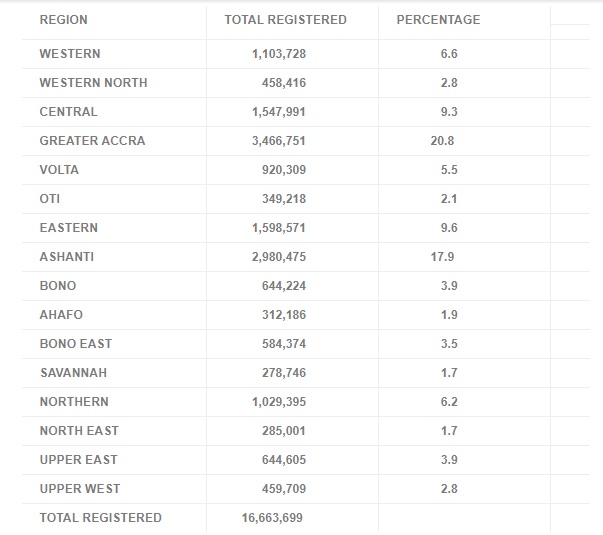603x535 pixels.
Task: Click the NORTHERN total 1,029,395
Action: [x=279, y=402]
